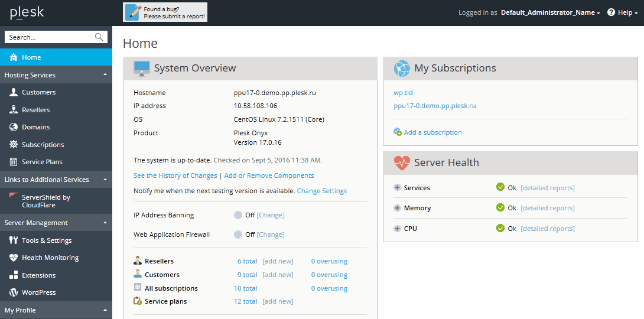
Task: Click the Domains globe icon
Action: click(14, 127)
